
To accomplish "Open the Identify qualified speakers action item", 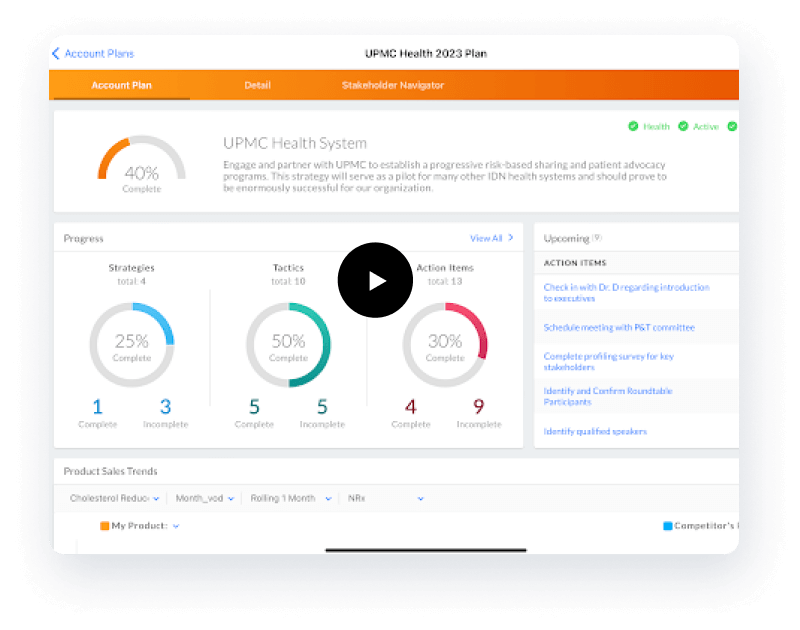I will (x=595, y=432).
